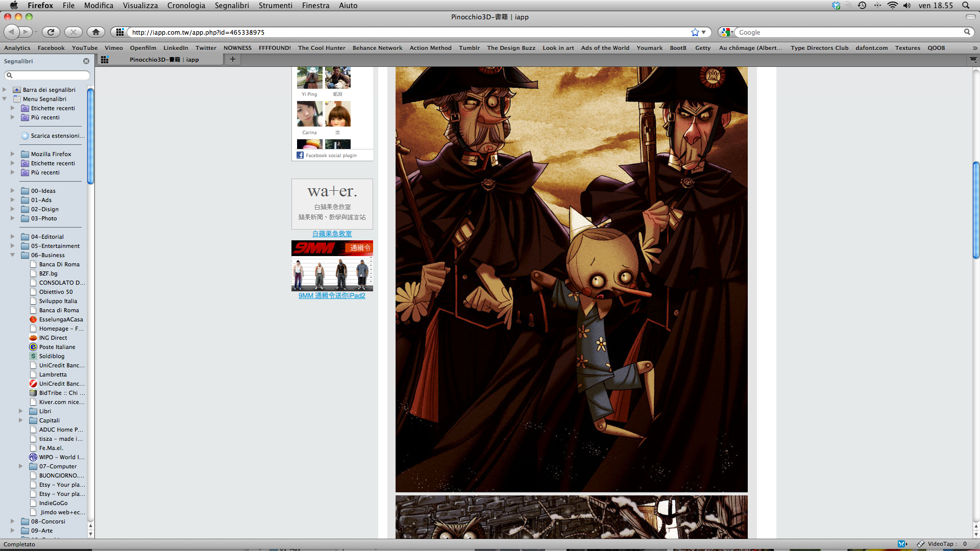Viewport: 980px width, 551px height.
Task: Click the reload page button
Action: click(51, 32)
